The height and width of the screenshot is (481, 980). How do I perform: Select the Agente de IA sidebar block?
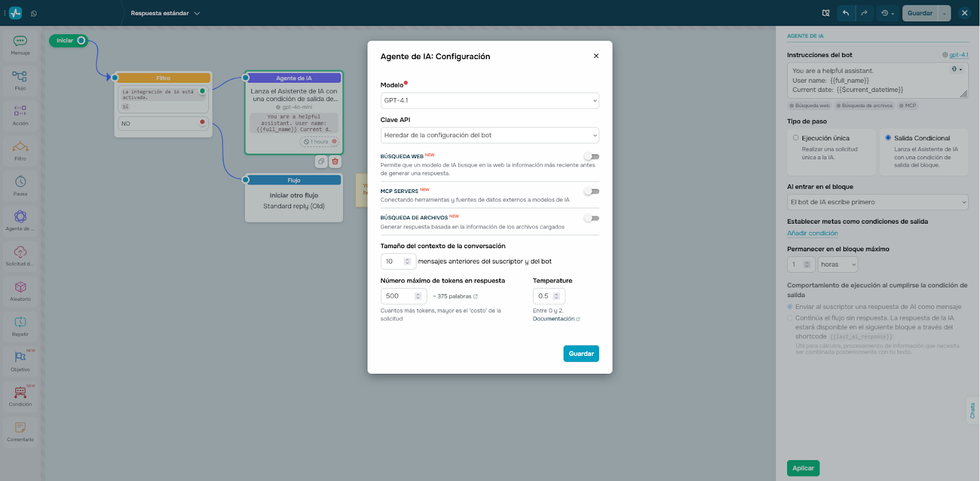click(20, 221)
